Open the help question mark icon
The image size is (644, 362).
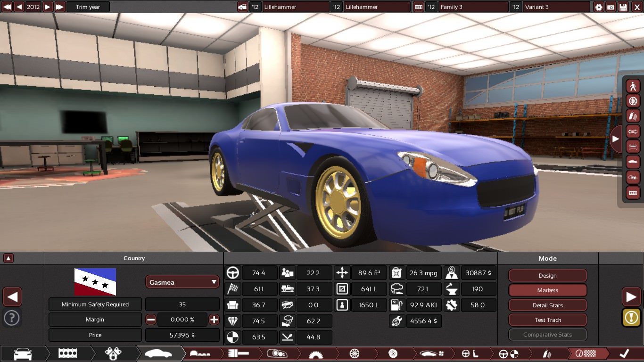coord(12,318)
